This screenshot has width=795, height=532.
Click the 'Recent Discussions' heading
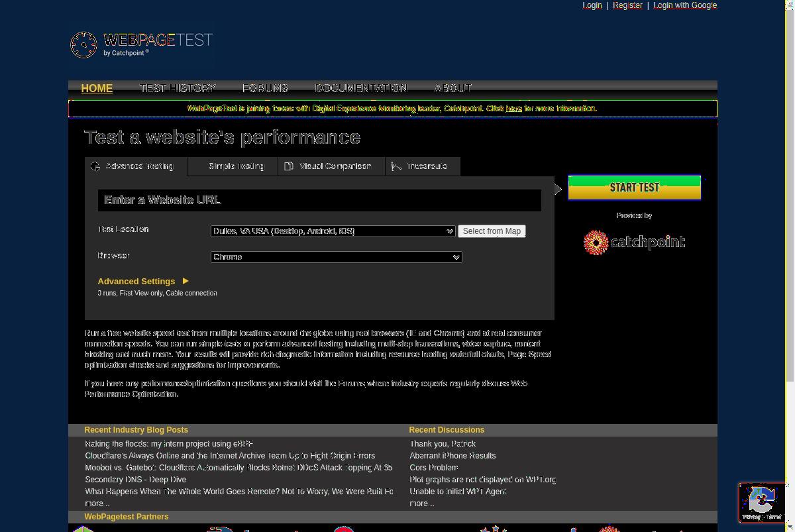[x=447, y=430]
